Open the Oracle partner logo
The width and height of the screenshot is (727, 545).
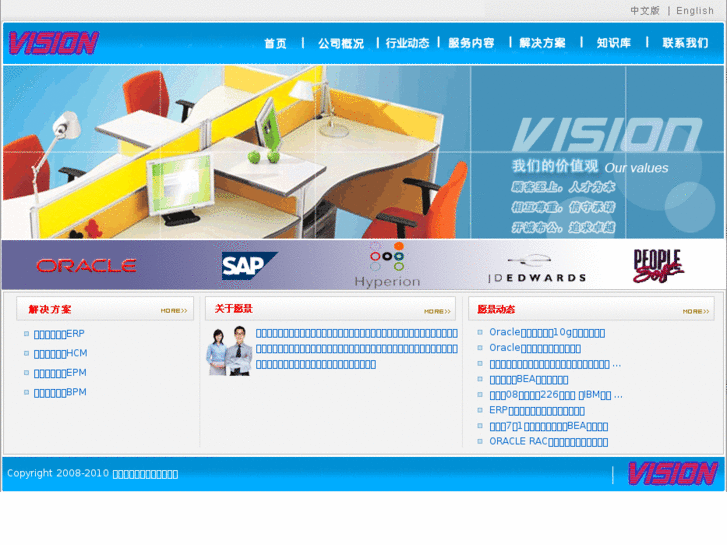click(86, 266)
